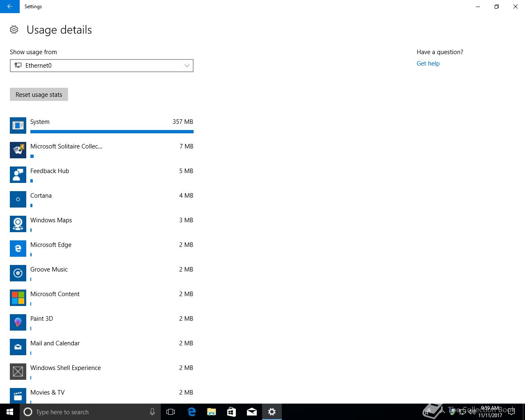Open the Action Center notifications icon
The width and height of the screenshot is (525, 420).
coord(512,412)
